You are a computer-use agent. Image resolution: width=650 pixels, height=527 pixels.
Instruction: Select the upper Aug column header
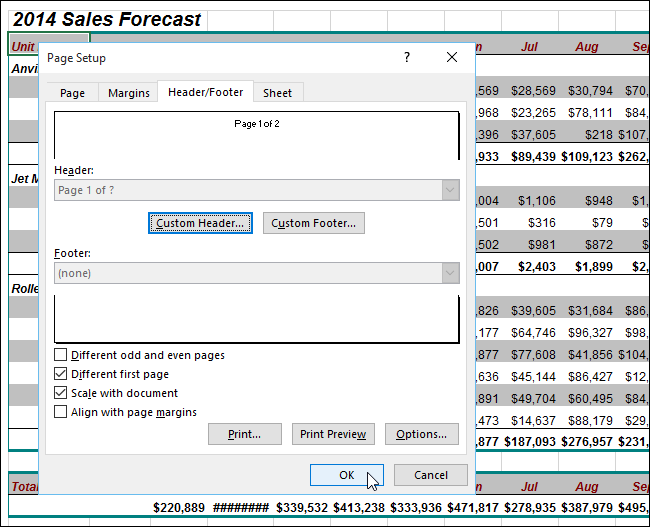587,46
